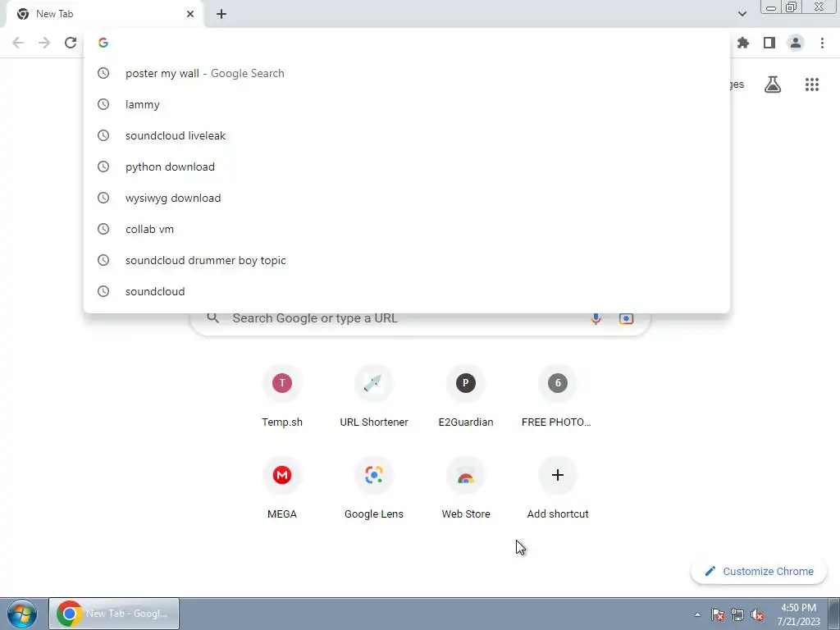Click the muted volume tray icon
Image resolution: width=840 pixels, height=630 pixels.
pyautogui.click(x=757, y=614)
